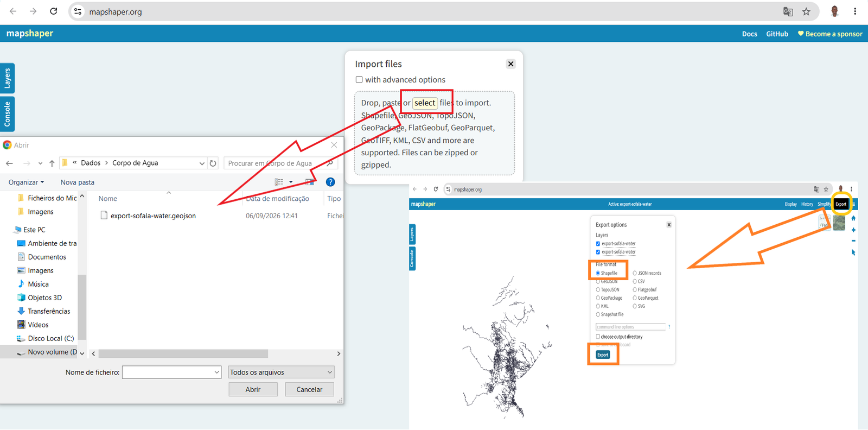868x430 pixels.
Task: Click the home extent icon in the inset map window
Action: tap(853, 218)
